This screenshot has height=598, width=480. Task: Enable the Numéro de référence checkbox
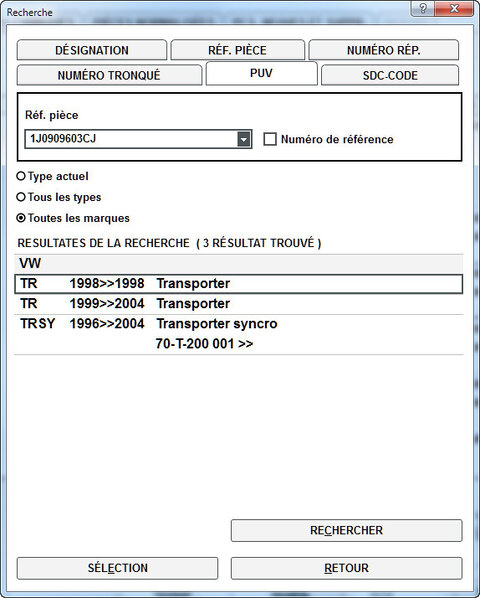coord(270,139)
